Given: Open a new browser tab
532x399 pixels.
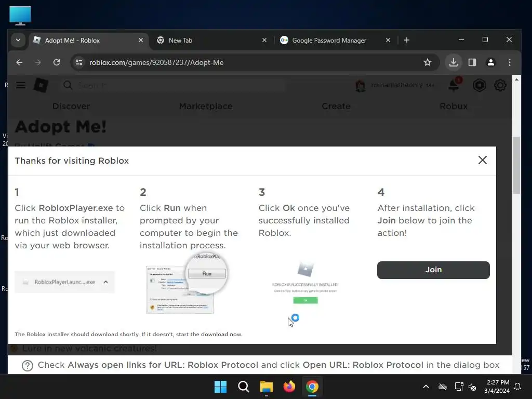Looking at the screenshot, I should click(407, 41).
